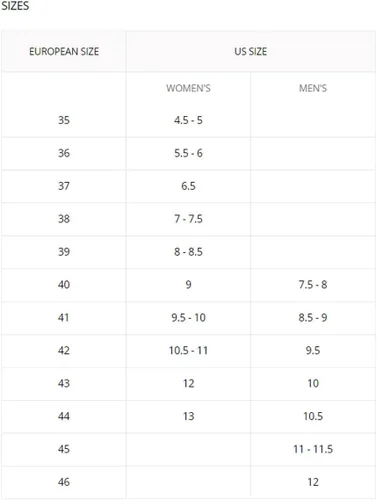The image size is (377, 500).
Task: Select women's size 10.5 - 11 cell
Action: (x=188, y=351)
